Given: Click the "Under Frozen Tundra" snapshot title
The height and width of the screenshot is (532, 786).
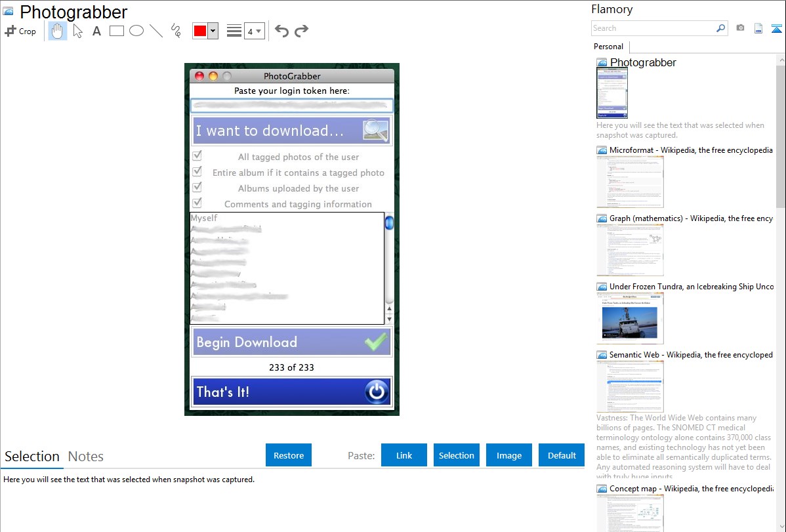Looking at the screenshot, I should coord(692,287).
